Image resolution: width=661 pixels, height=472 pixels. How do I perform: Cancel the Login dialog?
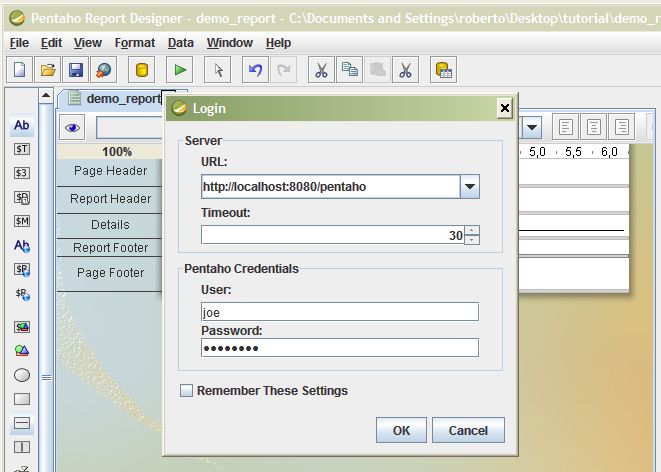[468, 430]
